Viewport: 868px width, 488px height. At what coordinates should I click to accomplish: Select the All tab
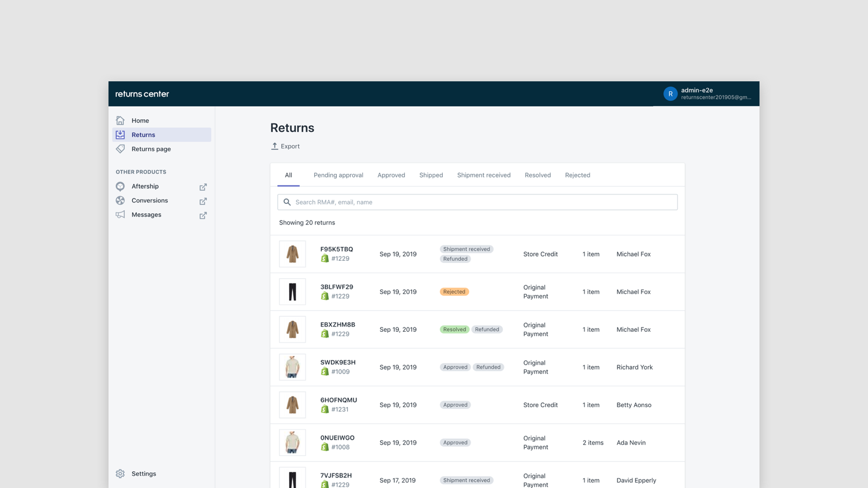[289, 175]
